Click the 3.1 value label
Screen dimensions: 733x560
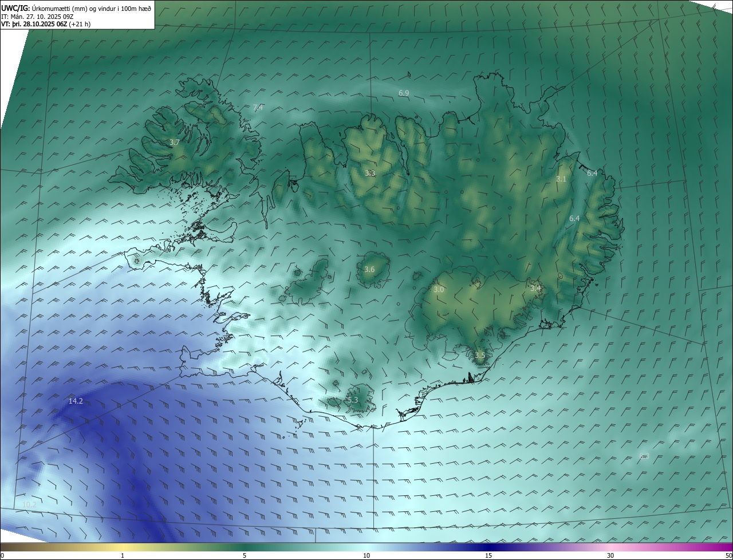561,179
